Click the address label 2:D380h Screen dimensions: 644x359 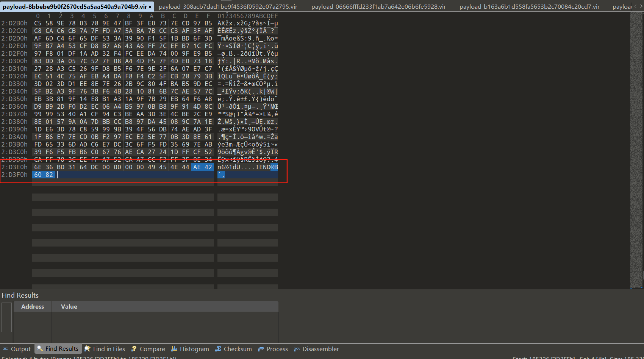tap(14, 122)
